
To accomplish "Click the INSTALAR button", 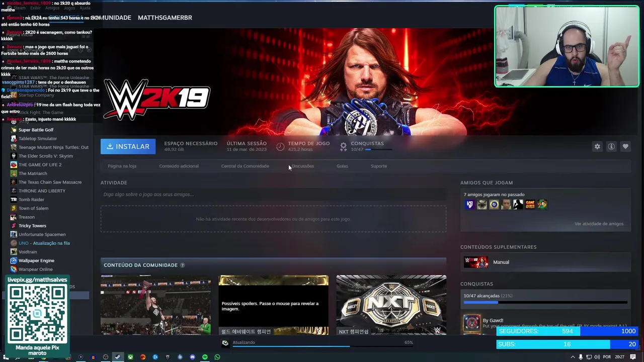I will click(128, 146).
